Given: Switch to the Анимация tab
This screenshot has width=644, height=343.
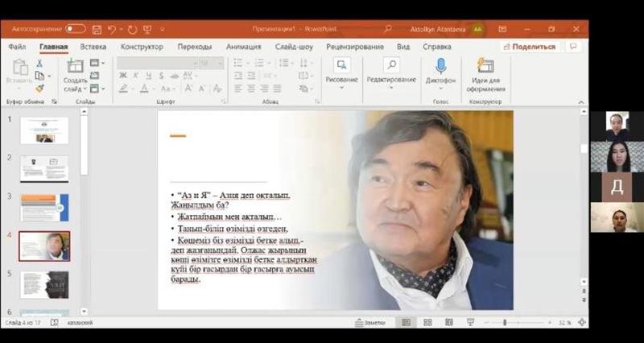Looking at the screenshot, I should pyautogui.click(x=243, y=47).
